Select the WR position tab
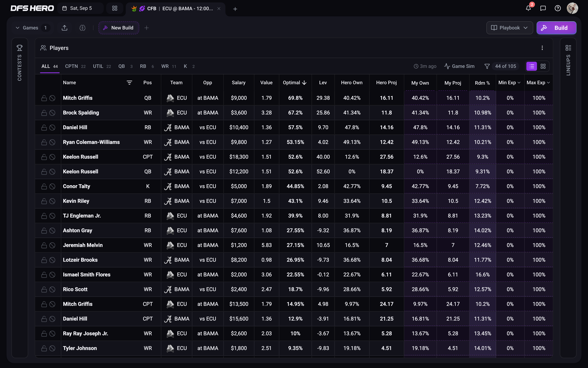Image resolution: width=588 pixels, height=368 pixels. pos(169,66)
